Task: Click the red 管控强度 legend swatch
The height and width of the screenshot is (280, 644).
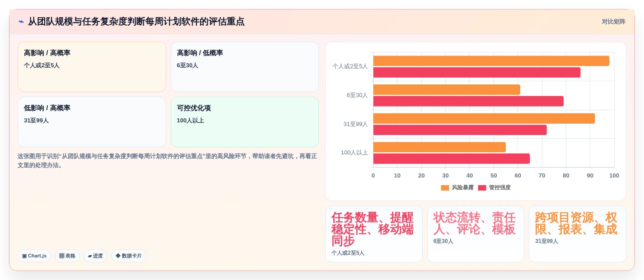Action: 482,188
